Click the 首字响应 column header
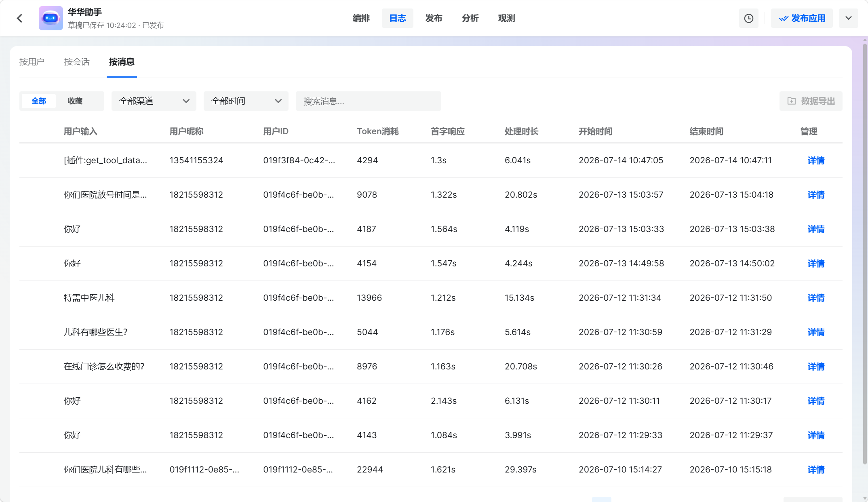Image resolution: width=868 pixels, height=502 pixels. point(448,131)
